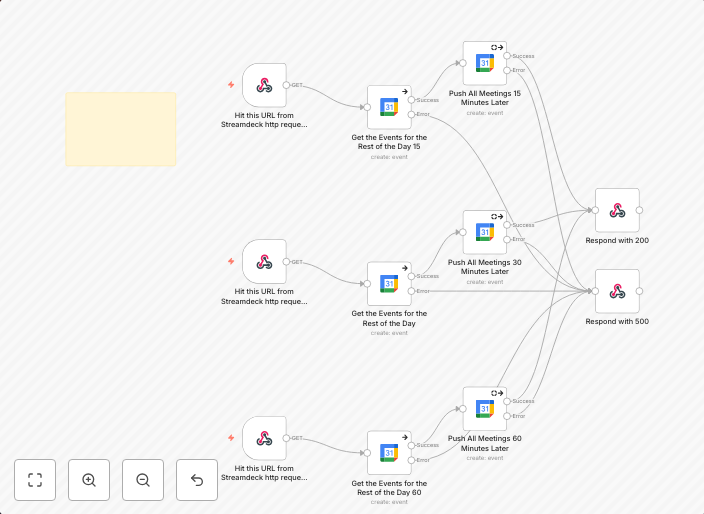Select the Respond with 200 node

point(617,210)
